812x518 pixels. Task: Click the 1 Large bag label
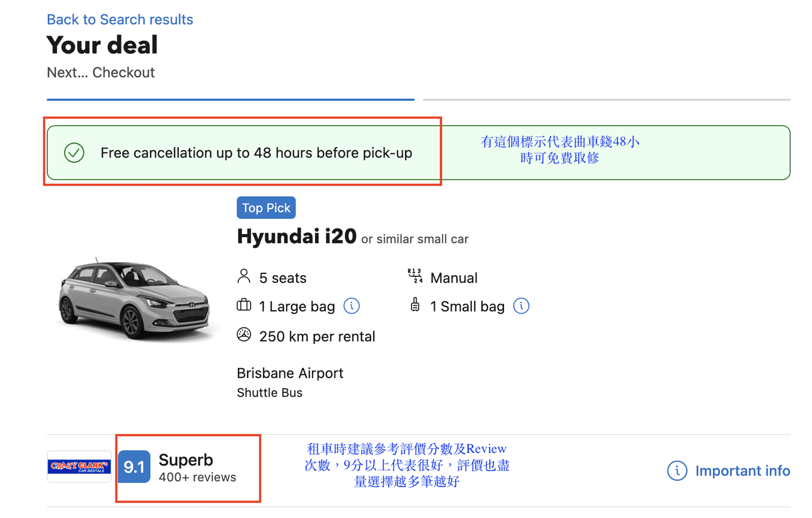click(x=297, y=307)
